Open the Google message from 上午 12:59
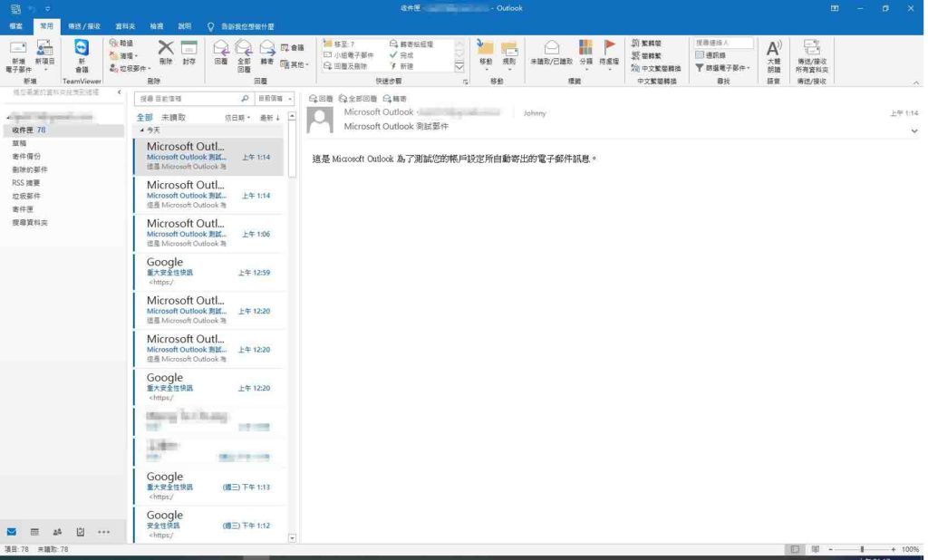Screen dimensions: 928x560 (209, 272)
